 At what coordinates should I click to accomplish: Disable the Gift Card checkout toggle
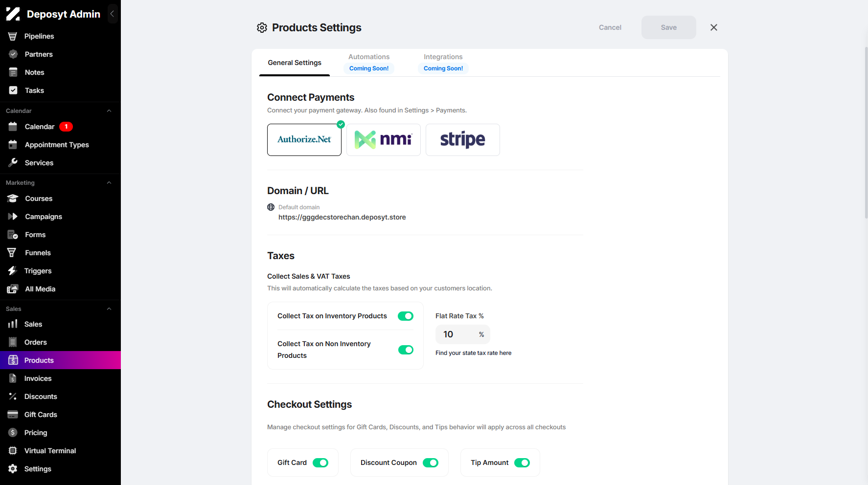click(x=320, y=463)
